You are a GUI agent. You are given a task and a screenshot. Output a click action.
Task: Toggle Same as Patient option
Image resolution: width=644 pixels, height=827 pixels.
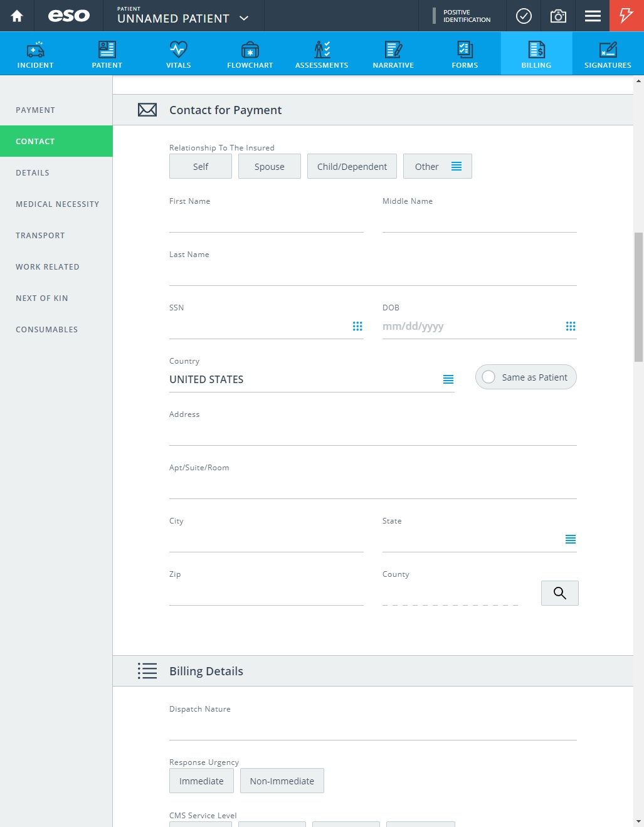pyautogui.click(x=526, y=377)
